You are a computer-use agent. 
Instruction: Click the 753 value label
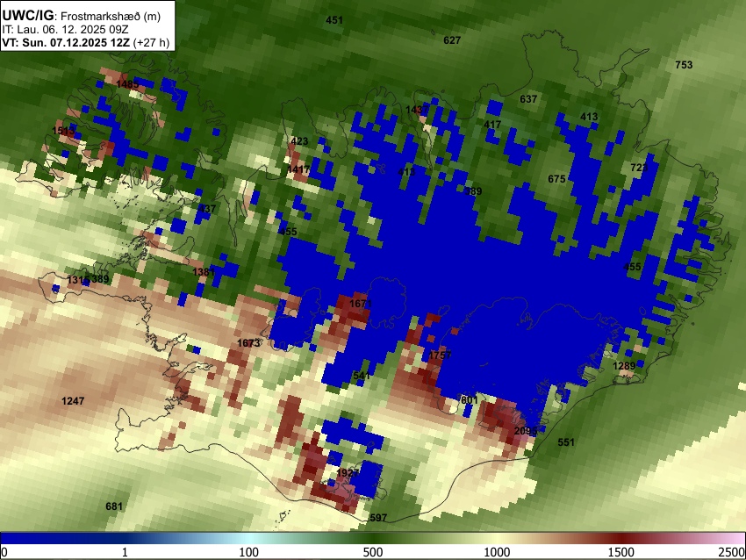[x=684, y=65]
